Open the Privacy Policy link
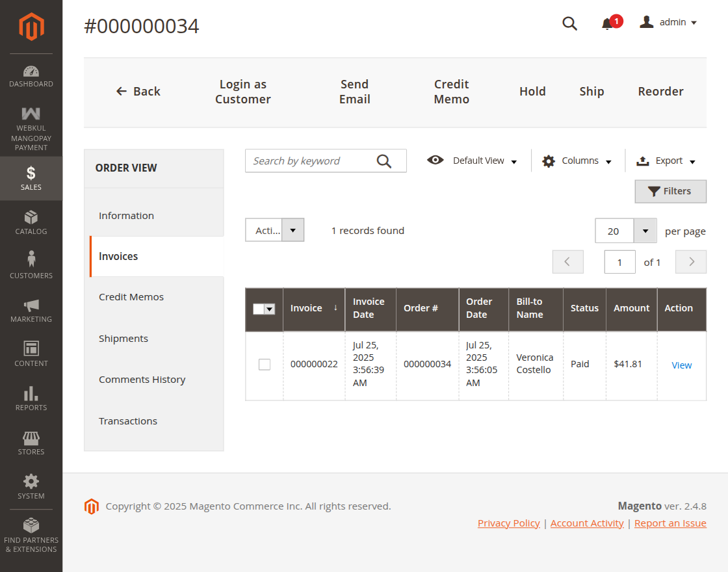Viewport: 728px width, 572px height. pyautogui.click(x=508, y=523)
